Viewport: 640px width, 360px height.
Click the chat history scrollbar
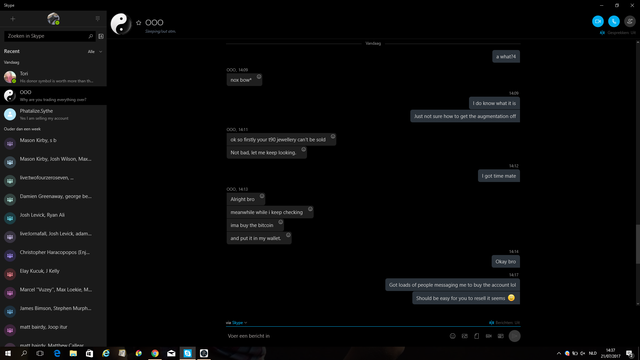[638, 244]
